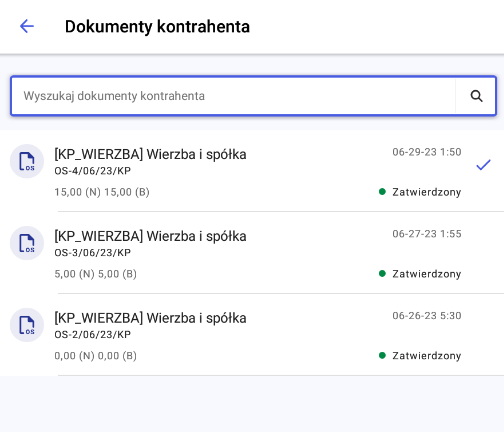Open the OS-2/06/23/KP document icon
This screenshot has width=504, height=432.
[x=27, y=325]
